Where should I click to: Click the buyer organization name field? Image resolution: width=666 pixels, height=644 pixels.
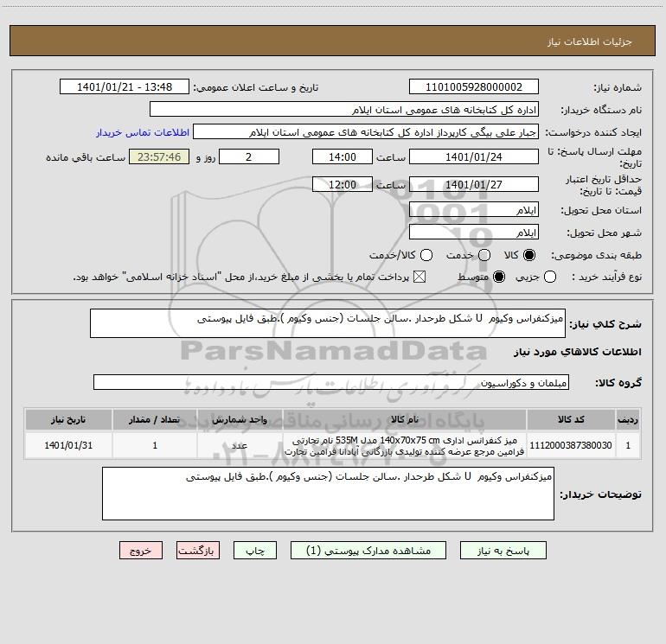[x=344, y=109]
